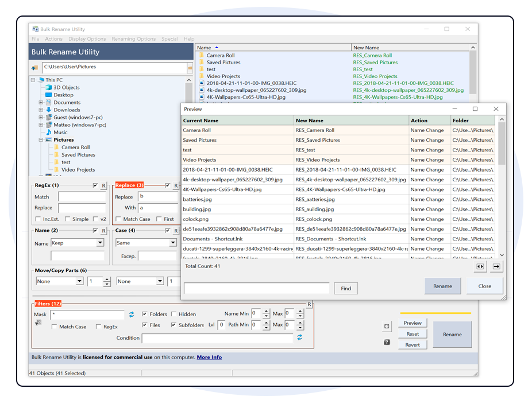Reset the Case (4) section with its R button
This screenshot has height=404, width=532.
click(176, 231)
